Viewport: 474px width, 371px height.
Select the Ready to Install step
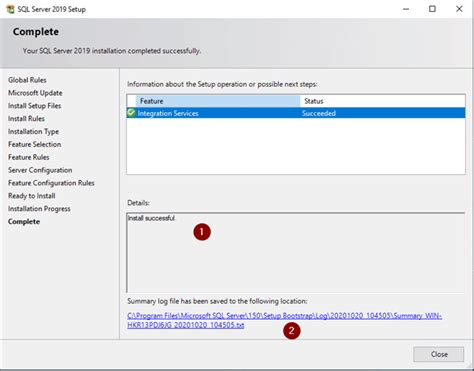pos(32,196)
